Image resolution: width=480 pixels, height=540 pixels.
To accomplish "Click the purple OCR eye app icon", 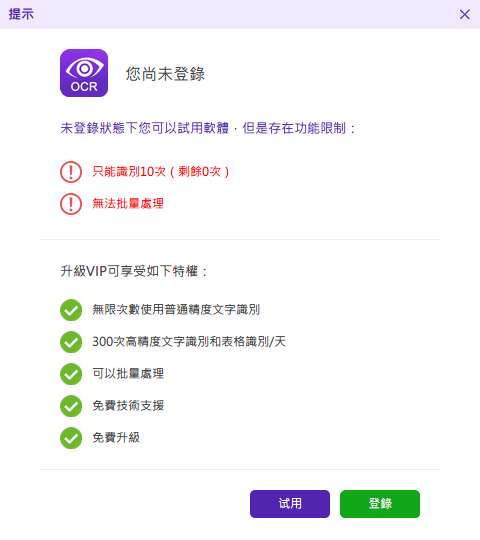I will pyautogui.click(x=84, y=73).
